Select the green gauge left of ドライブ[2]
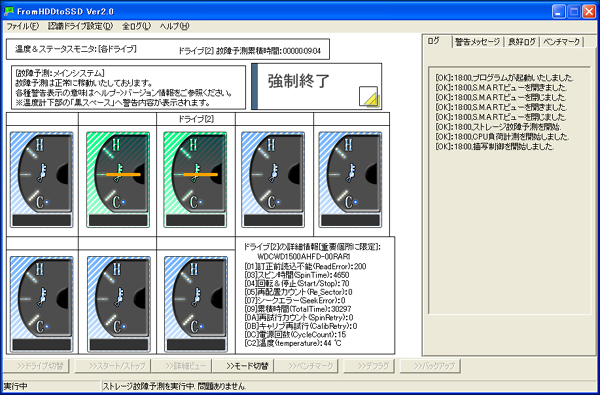Screen dimensions: 600x395 (118, 180)
